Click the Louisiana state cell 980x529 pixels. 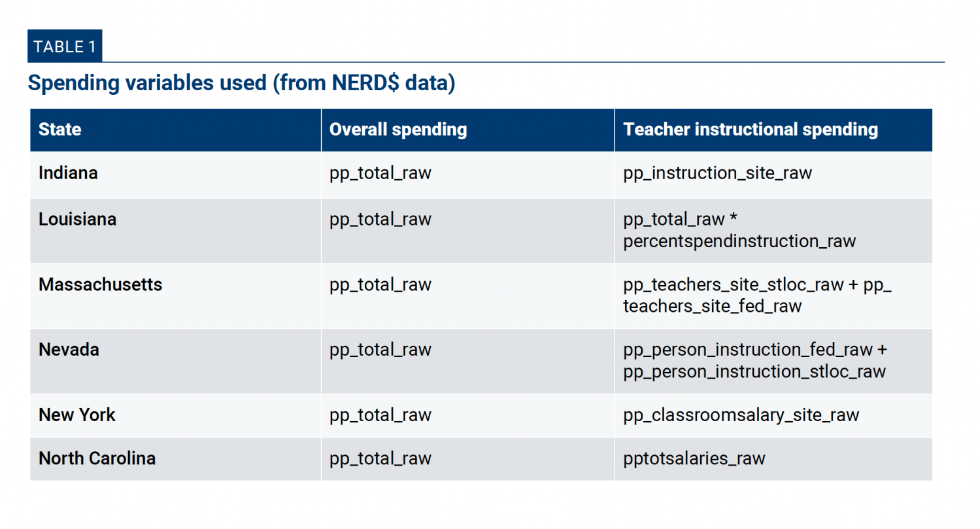77,219
